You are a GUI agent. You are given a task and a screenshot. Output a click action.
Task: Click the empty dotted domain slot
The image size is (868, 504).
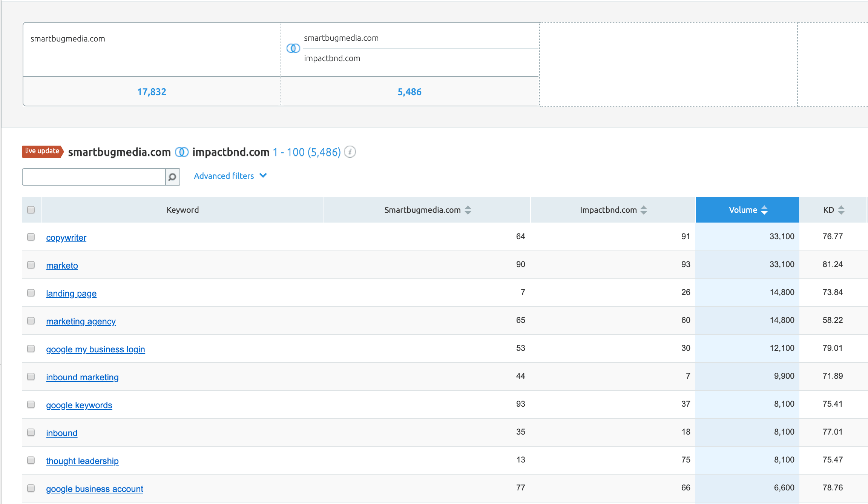click(669, 65)
